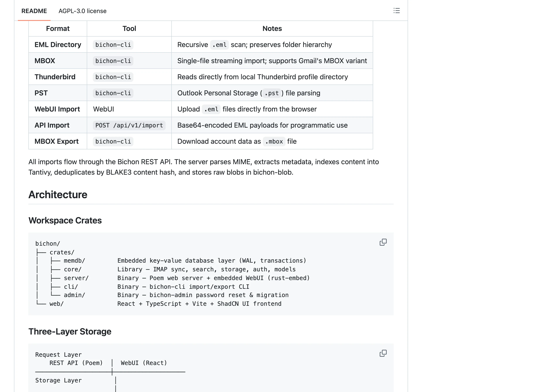Click the Storage Layer line
The height and width of the screenshot is (392, 558).
(x=59, y=380)
